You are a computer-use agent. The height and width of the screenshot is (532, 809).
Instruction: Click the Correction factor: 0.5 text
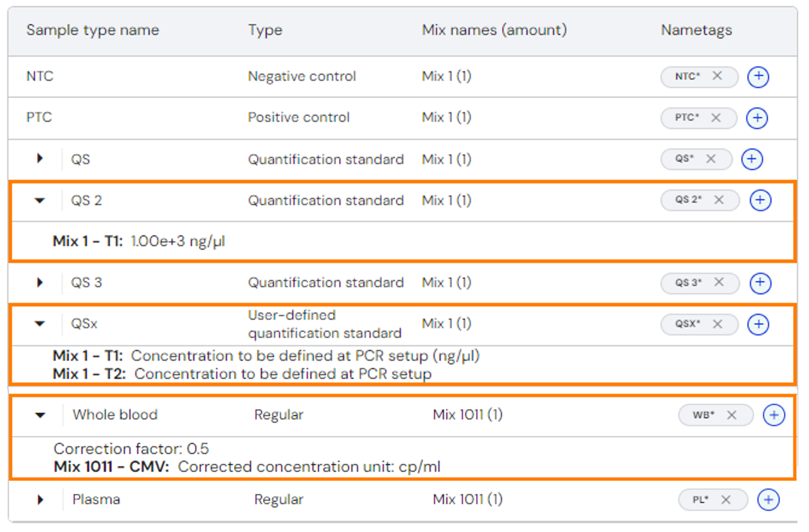click(x=131, y=449)
